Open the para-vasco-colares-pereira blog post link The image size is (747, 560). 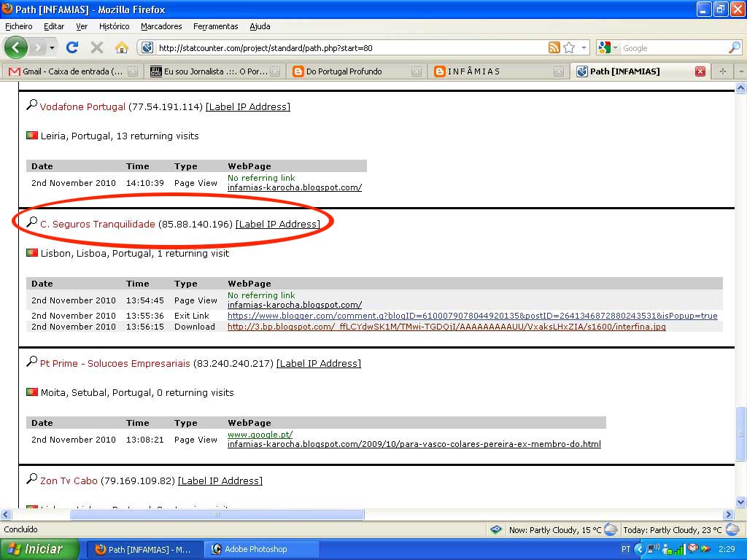point(414,444)
